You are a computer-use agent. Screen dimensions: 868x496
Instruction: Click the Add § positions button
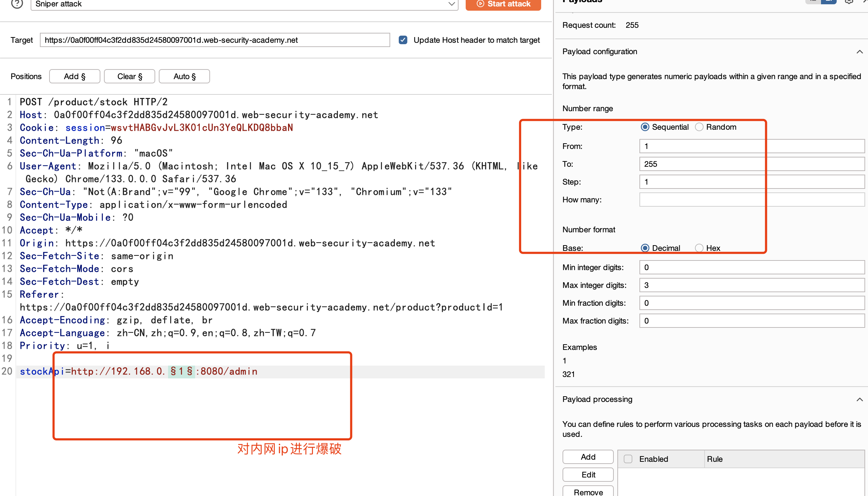tap(74, 76)
